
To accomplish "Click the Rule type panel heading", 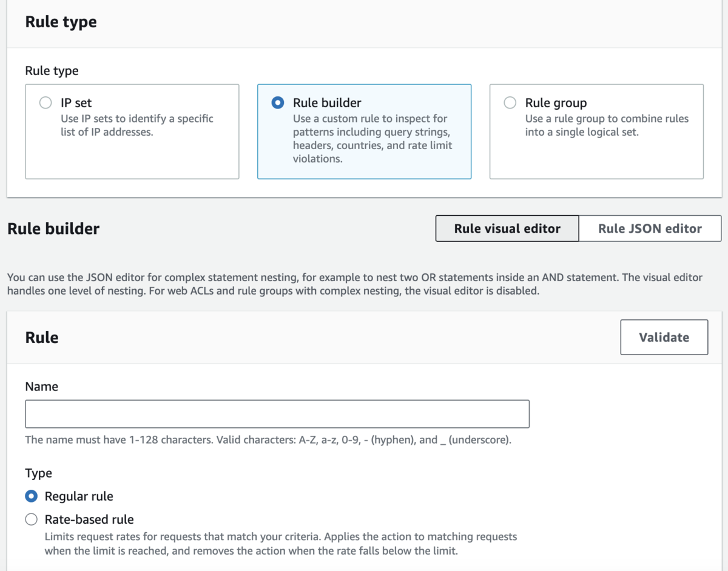I will point(61,22).
